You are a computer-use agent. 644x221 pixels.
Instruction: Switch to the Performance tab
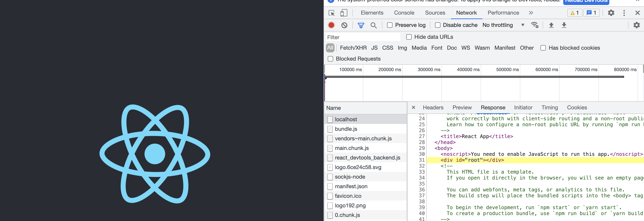[503, 13]
